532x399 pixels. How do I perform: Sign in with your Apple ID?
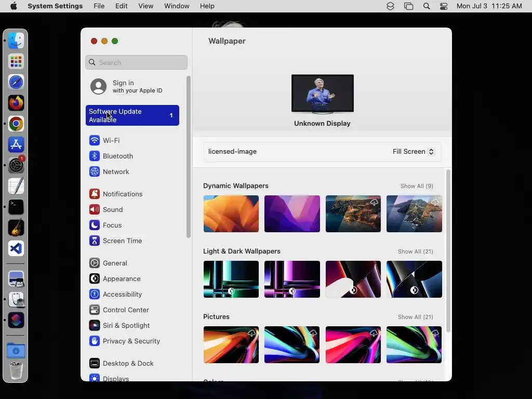(x=126, y=87)
